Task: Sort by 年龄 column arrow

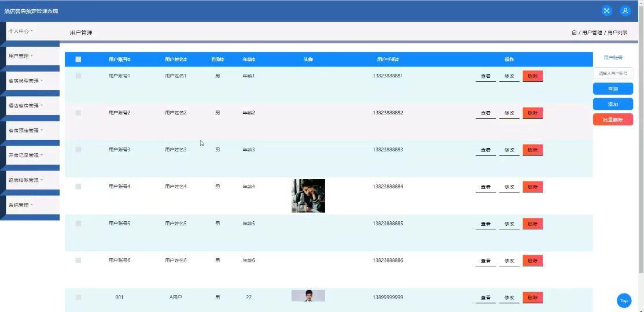Action: [x=254, y=60]
